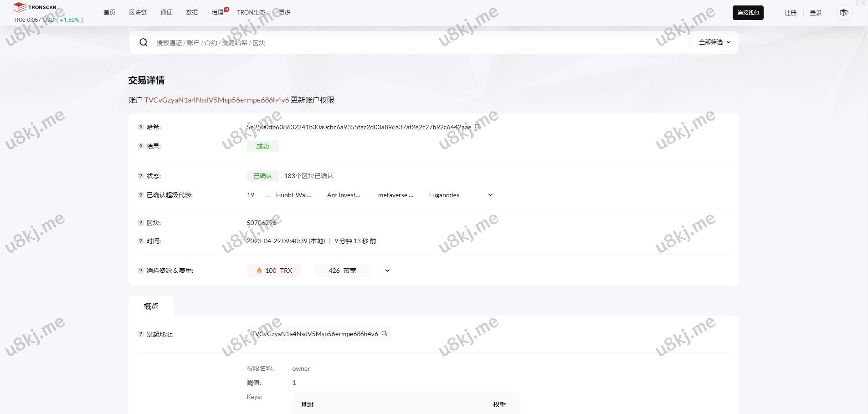Open account link TVCvGzyaN1a4NsdV5Msp56ermpe686h4v6
The image size is (868, 414).
[x=216, y=100]
